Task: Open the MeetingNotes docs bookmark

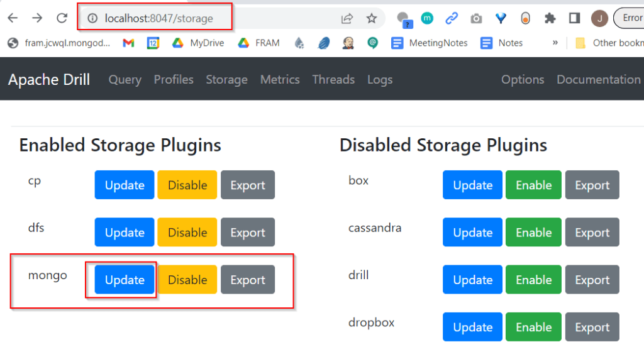Action: (429, 43)
